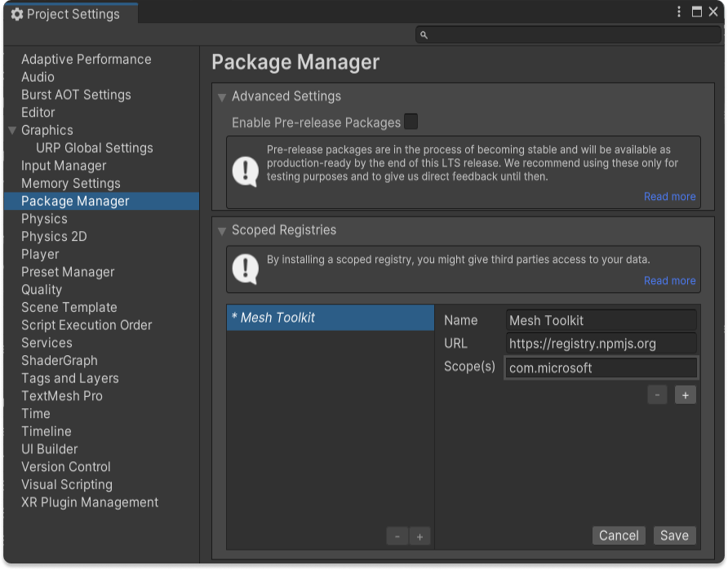Click the registry URL input field
The height and width of the screenshot is (570, 728).
tap(601, 344)
